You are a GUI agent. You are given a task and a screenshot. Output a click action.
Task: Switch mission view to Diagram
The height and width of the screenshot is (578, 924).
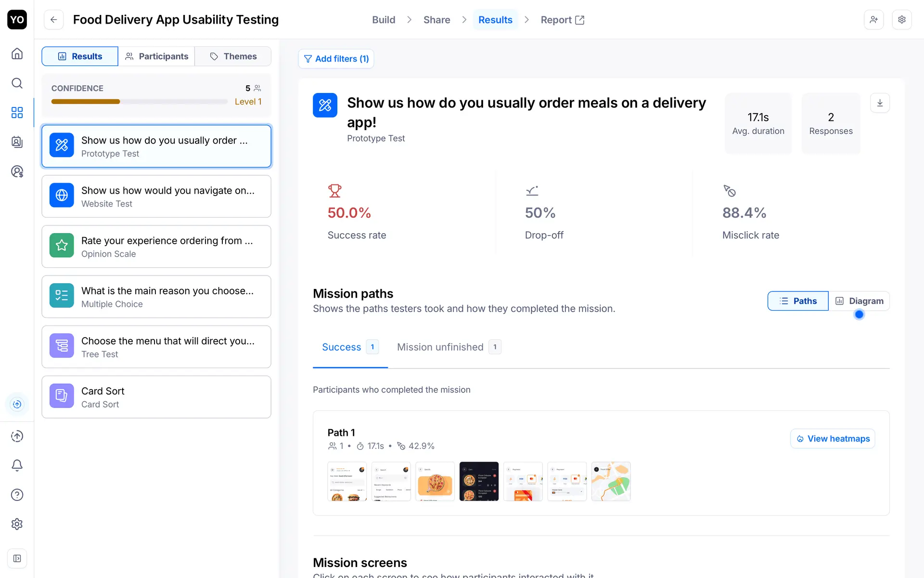point(859,301)
